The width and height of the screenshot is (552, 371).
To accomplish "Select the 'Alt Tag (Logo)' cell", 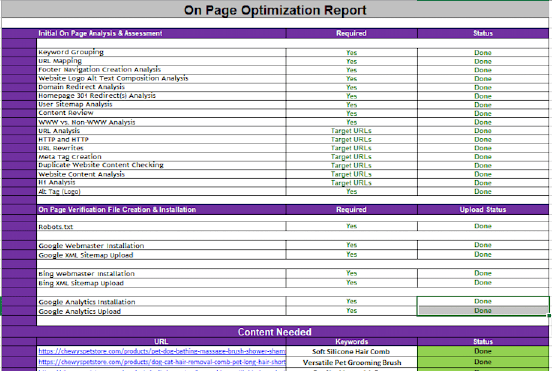I will (162, 191).
